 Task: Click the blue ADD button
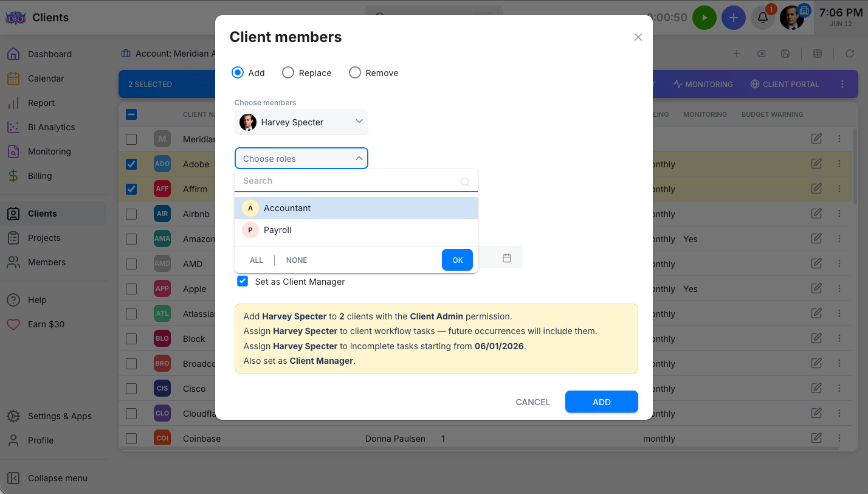(602, 402)
